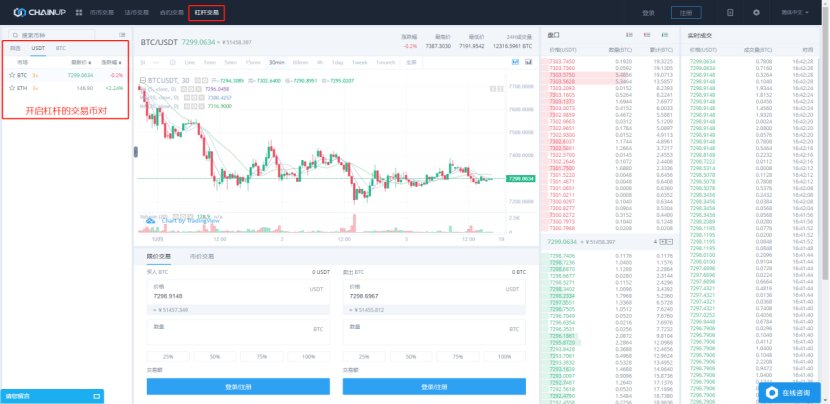Open the chart candle-style icon

click(143, 62)
